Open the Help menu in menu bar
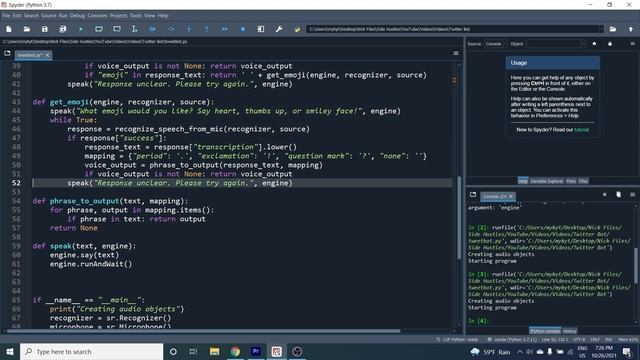 163,16
